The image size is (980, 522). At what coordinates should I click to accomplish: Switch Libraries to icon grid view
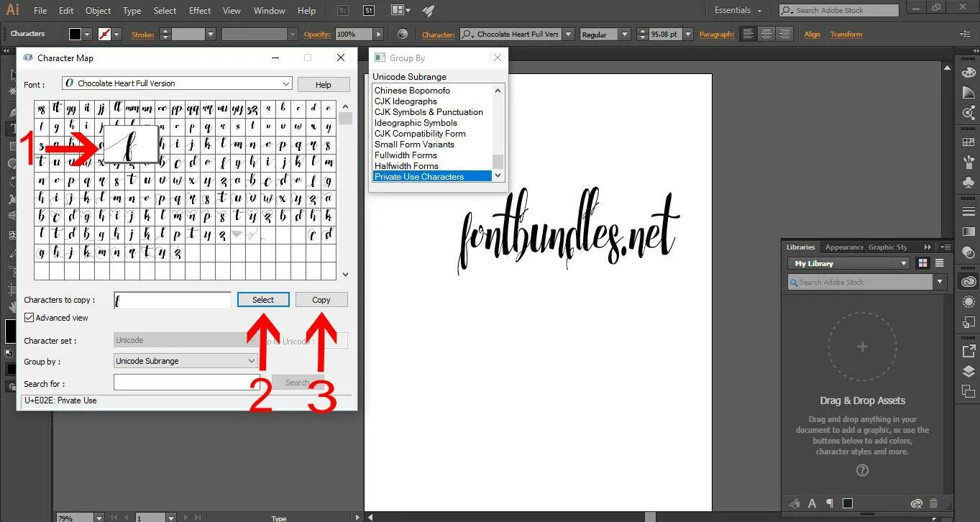(922, 263)
